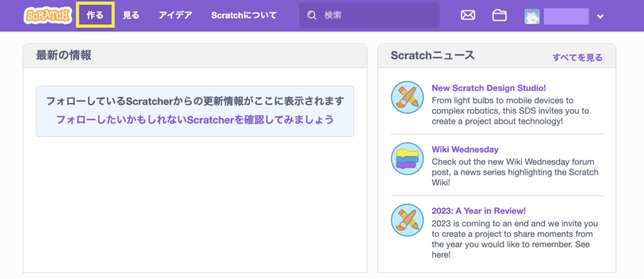Viewport: 644px width, 279px height.
Task: Click the 最新の情報 heading
Action: click(64, 55)
